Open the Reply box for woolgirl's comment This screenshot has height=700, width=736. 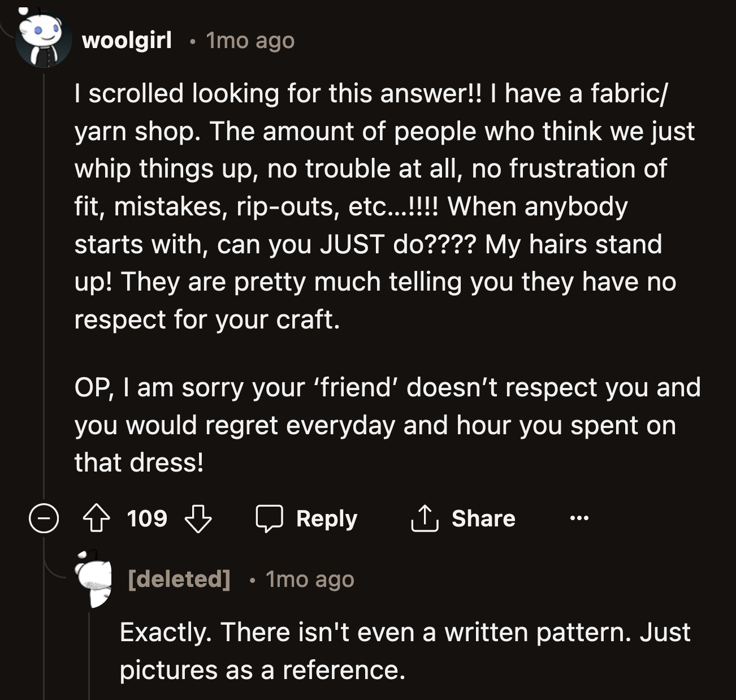pyautogui.click(x=308, y=518)
